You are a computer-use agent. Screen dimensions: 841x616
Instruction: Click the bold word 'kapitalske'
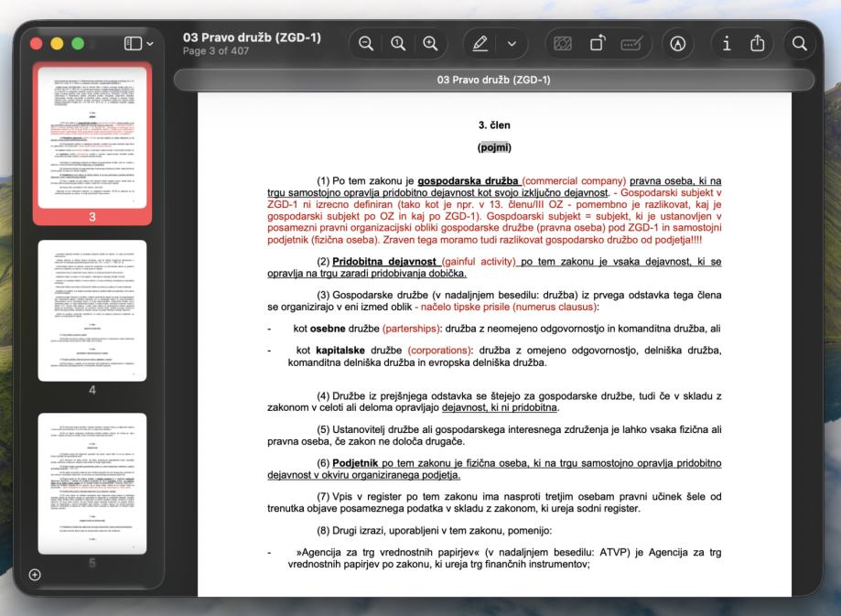coord(340,351)
